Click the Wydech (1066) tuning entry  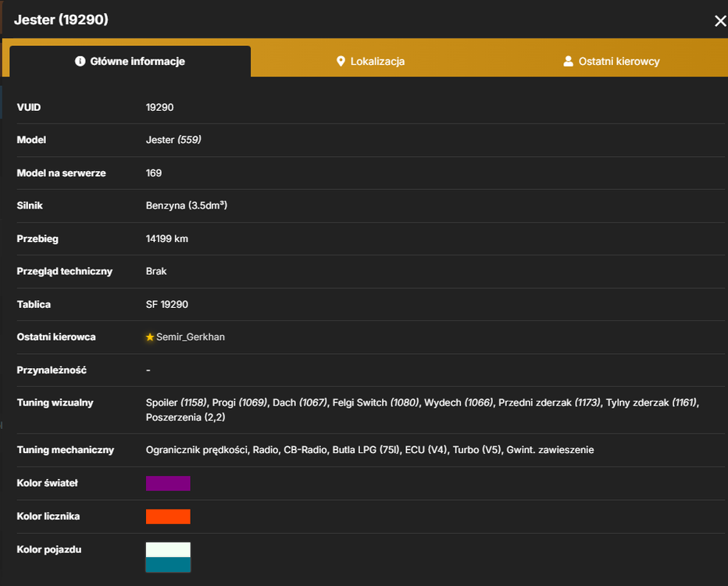[459, 402]
